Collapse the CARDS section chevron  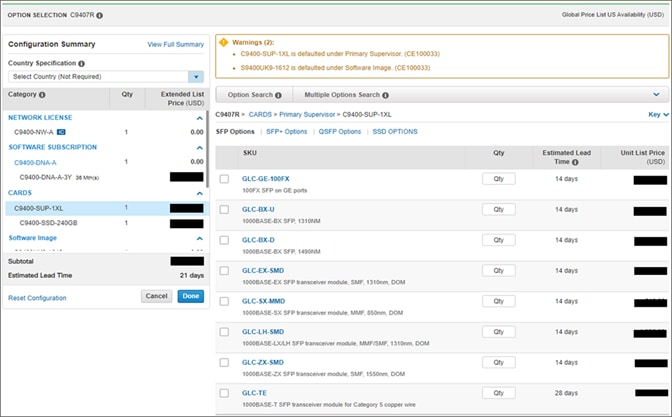[x=200, y=193]
